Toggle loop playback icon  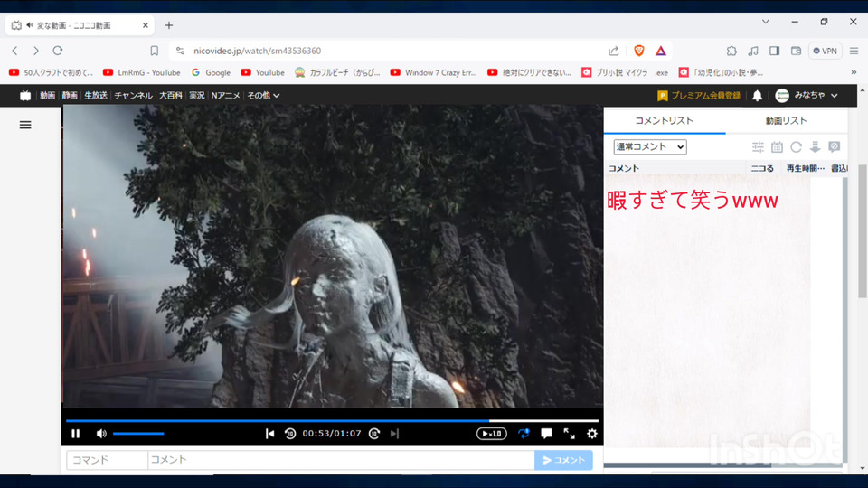(x=524, y=434)
